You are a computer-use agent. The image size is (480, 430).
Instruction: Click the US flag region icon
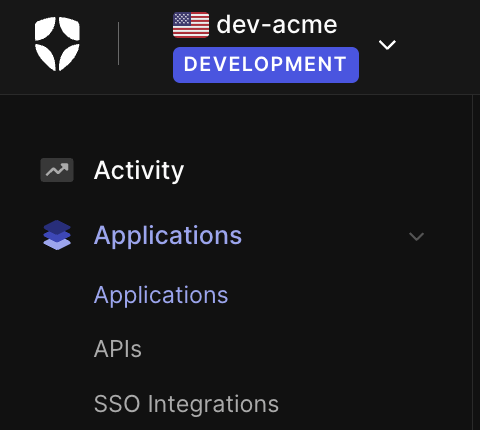click(x=191, y=25)
